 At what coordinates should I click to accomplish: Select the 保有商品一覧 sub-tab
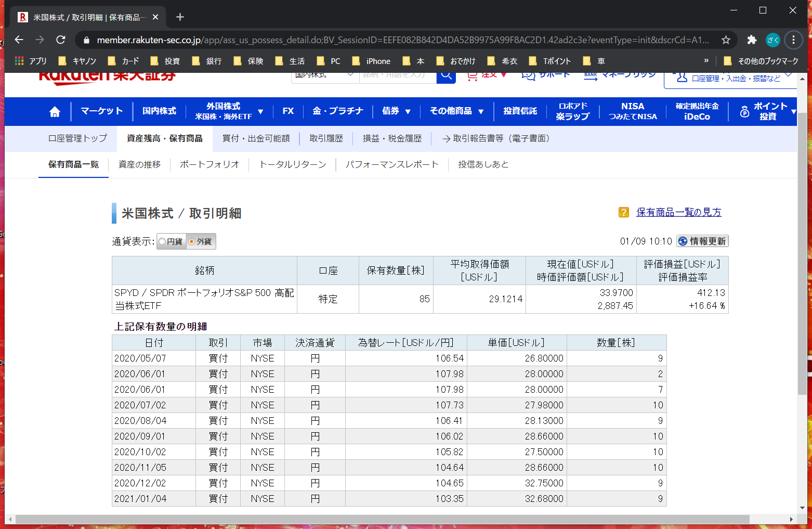click(x=73, y=165)
